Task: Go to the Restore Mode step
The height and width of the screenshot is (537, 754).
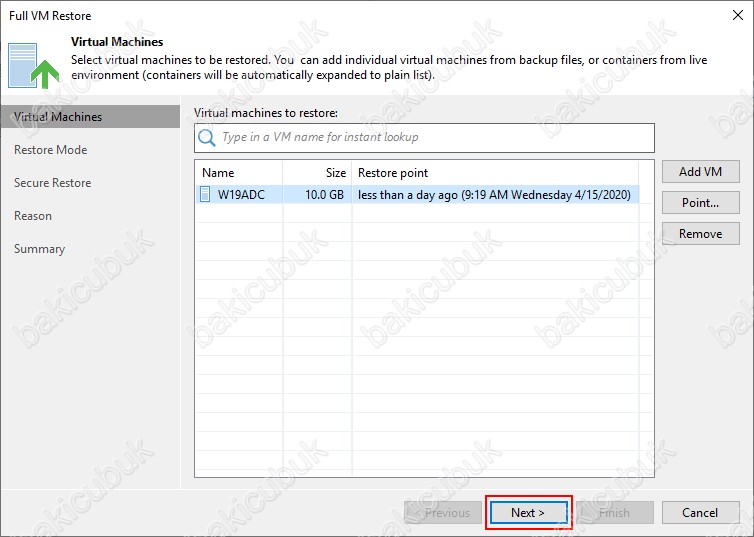Action: point(50,150)
